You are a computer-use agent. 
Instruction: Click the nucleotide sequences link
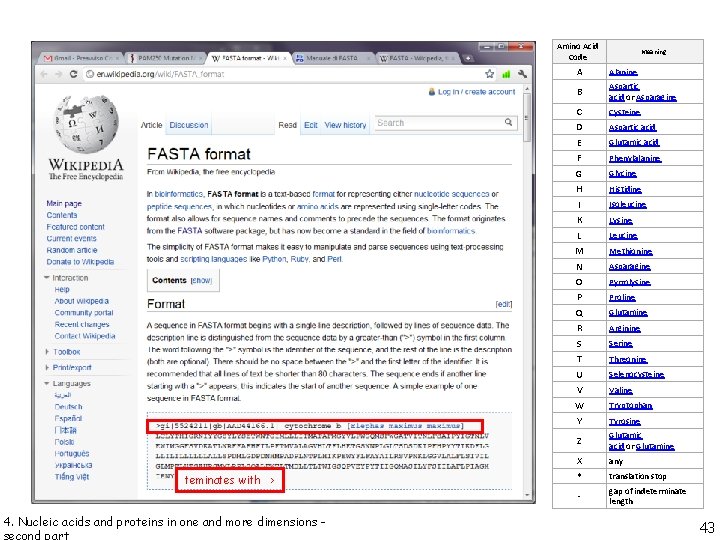click(x=451, y=194)
